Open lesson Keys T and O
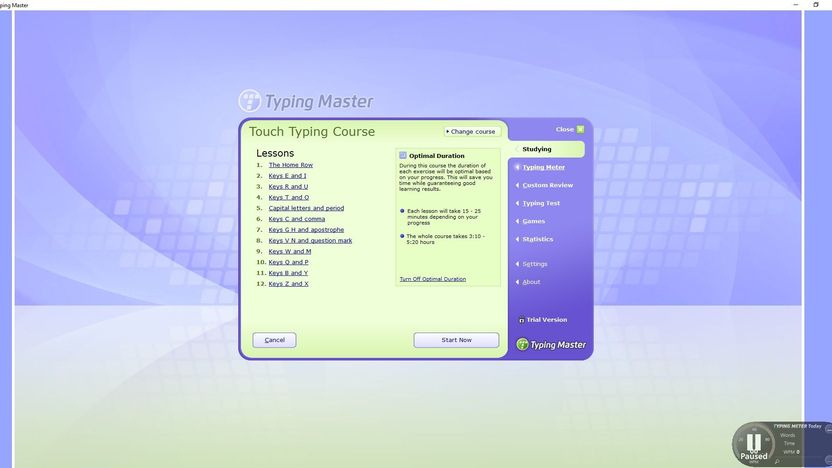832x468 pixels. coord(289,197)
